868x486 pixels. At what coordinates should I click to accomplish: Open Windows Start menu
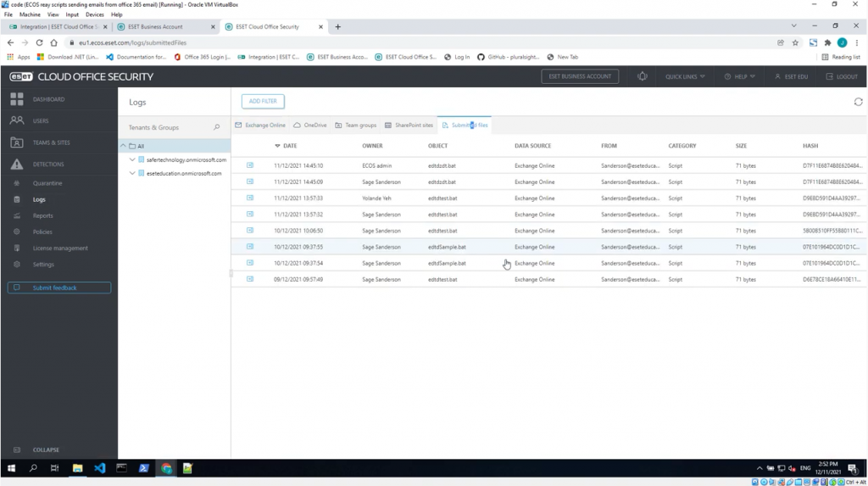[11, 468]
